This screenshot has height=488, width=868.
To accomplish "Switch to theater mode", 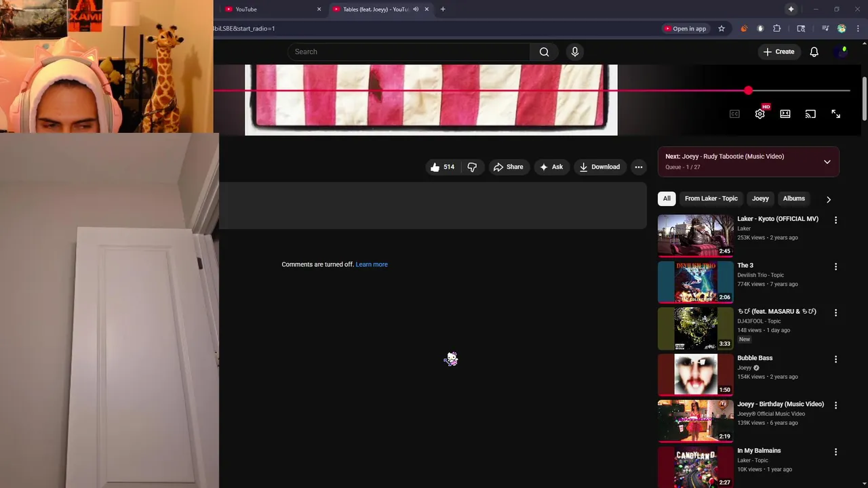I will [x=785, y=114].
